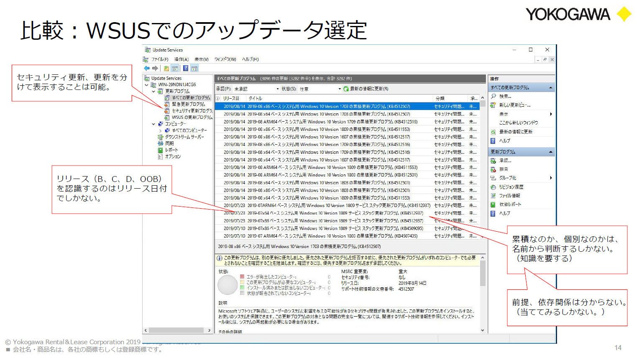Screen dimensions: 644x358
Task: Click the up-one-level folder toolbar icon
Action: [x=166, y=68]
